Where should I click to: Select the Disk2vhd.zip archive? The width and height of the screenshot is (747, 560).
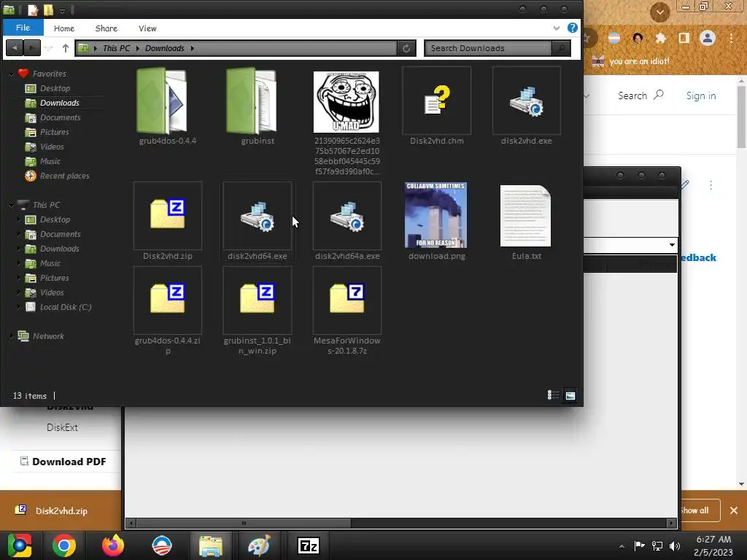click(167, 222)
